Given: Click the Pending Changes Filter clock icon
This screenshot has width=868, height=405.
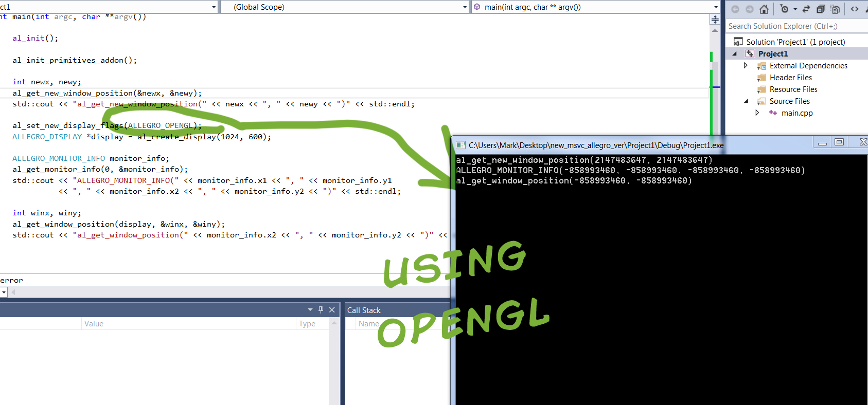Looking at the screenshot, I should tap(785, 9).
